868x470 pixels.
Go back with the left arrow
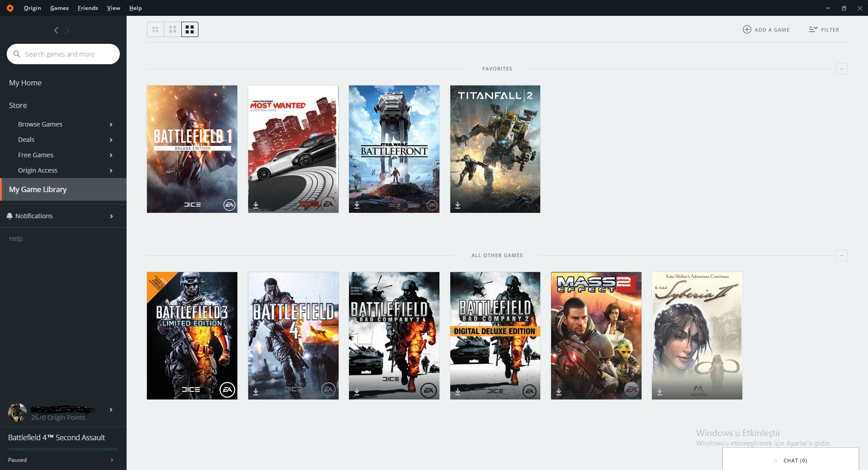56,30
